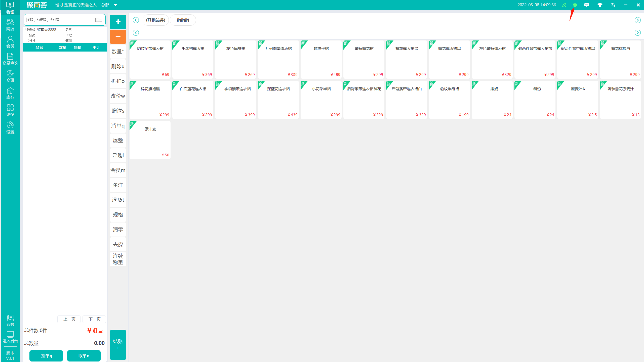644x362 pixels.
Task: Click the sync switch arrows icon
Action: 613,5
